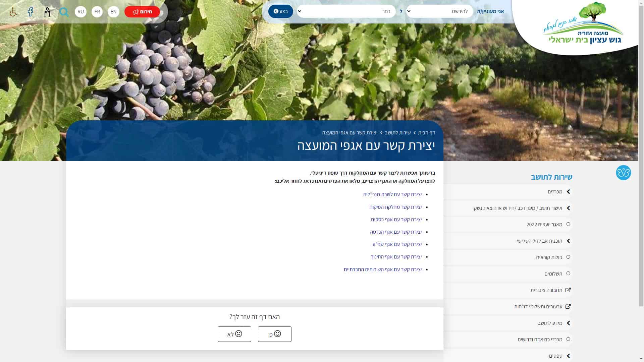
Task: Select the תשלומים sidebar item
Action: point(508,274)
